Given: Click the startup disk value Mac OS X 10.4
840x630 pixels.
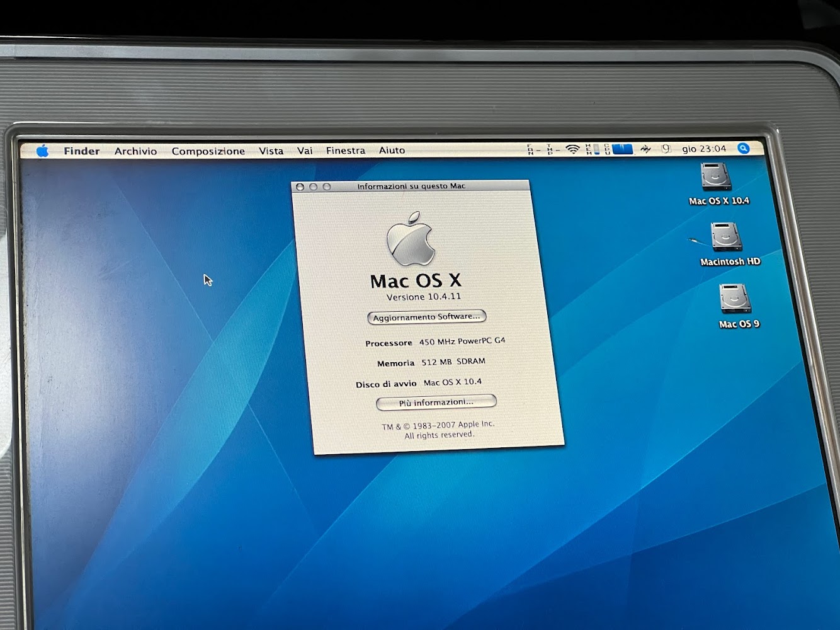Looking at the screenshot, I should (452, 382).
